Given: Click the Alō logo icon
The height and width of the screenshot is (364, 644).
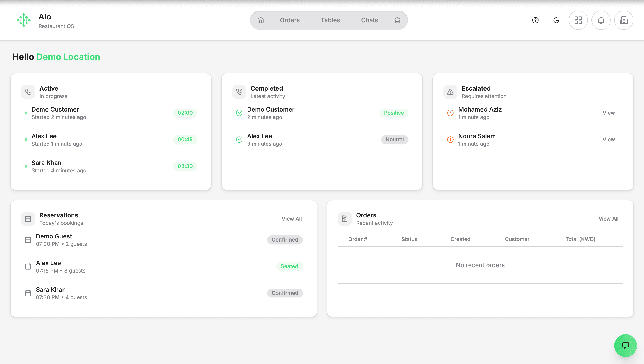Looking at the screenshot, I should 23,20.
